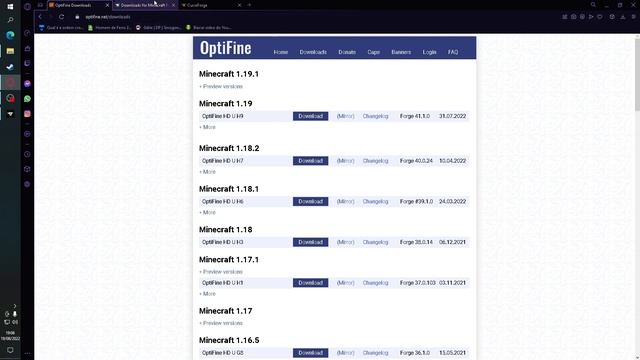
Task: Download OptiFine HD U G8 for 1.16.5
Action: pos(310,353)
